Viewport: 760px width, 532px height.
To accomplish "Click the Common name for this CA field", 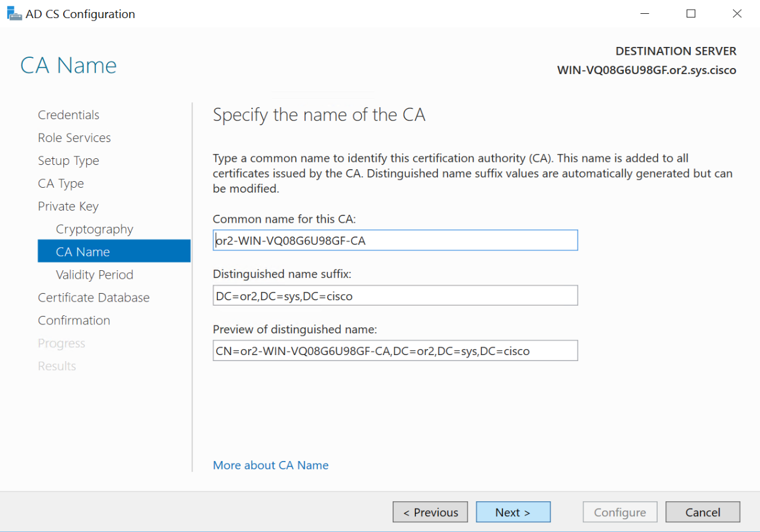I will click(x=395, y=240).
